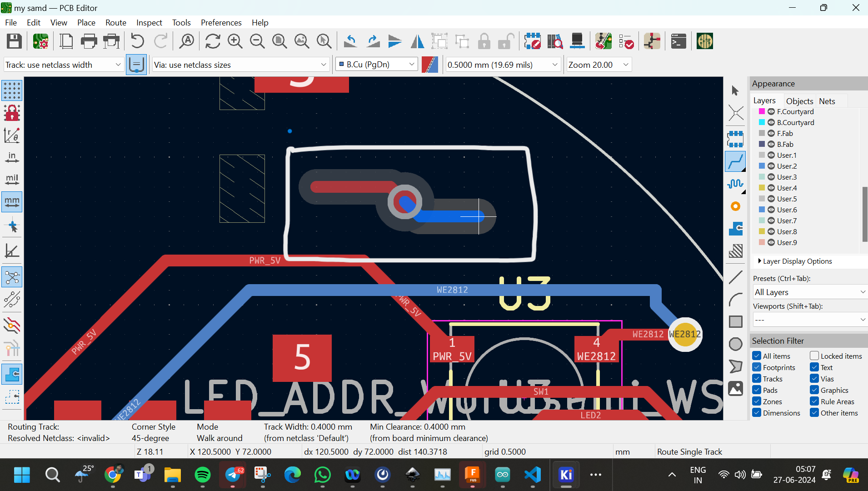Run Design Rules Checker icon
This screenshot has width=868, height=491.
tap(626, 41)
